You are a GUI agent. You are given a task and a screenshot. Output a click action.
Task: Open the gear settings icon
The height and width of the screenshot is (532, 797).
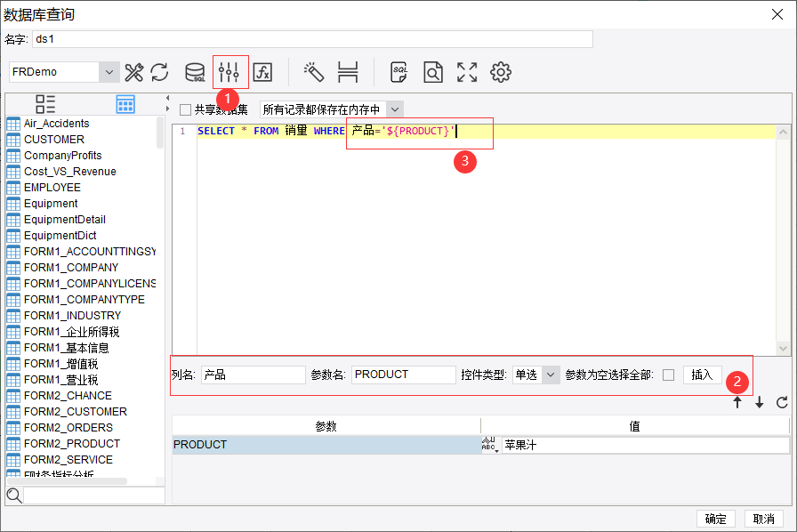501,72
